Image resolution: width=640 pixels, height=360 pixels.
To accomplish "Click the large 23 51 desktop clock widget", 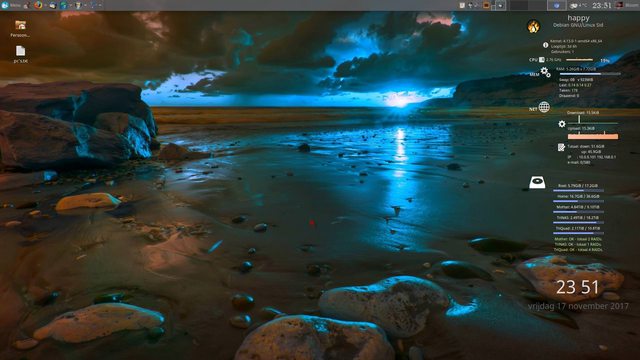I will point(578,287).
